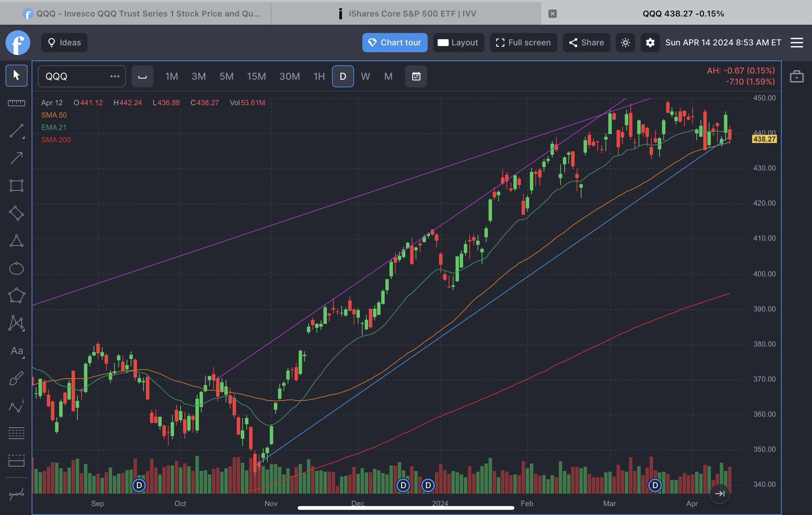Select the brush drawing tool
The height and width of the screenshot is (515, 812).
(16, 379)
